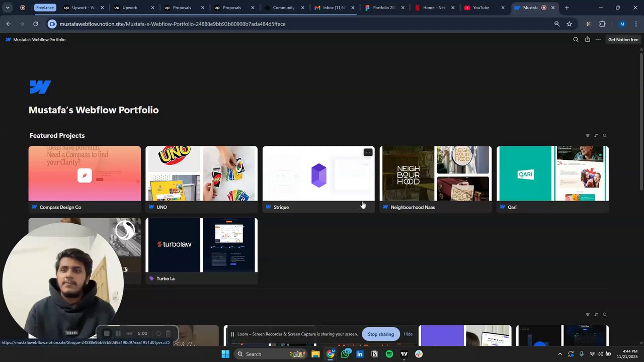Open the Turbo La project card
The height and width of the screenshot is (362, 644).
point(201,251)
